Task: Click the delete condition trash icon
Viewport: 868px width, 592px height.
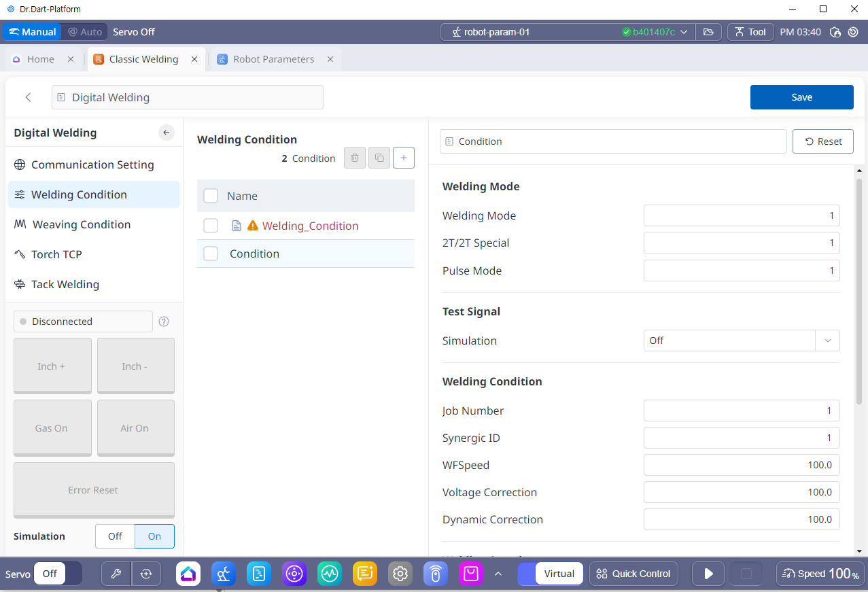Action: point(354,158)
